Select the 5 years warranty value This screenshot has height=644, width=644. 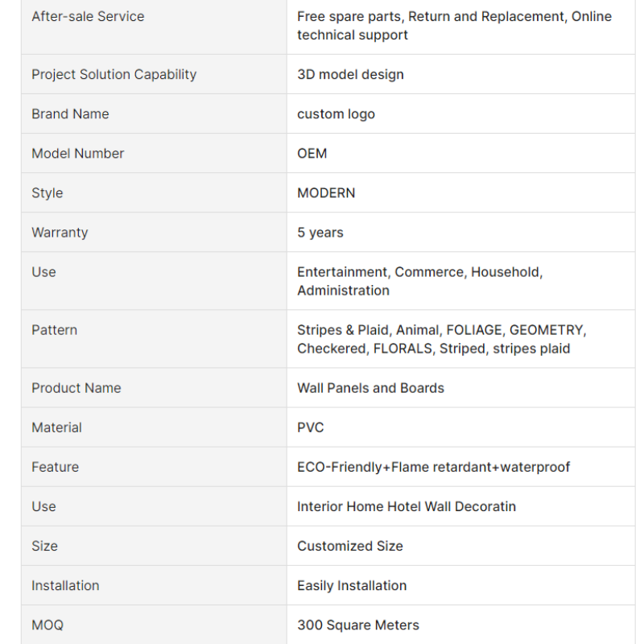click(x=320, y=233)
